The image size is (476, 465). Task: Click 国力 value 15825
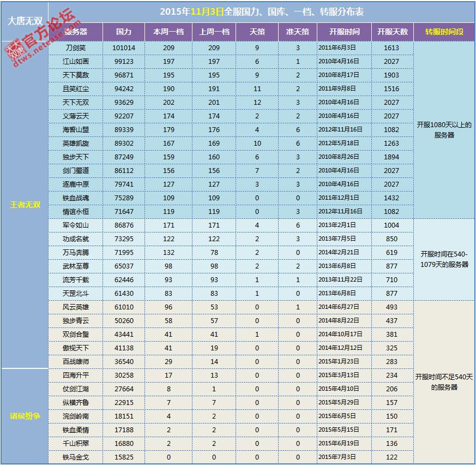point(124,457)
